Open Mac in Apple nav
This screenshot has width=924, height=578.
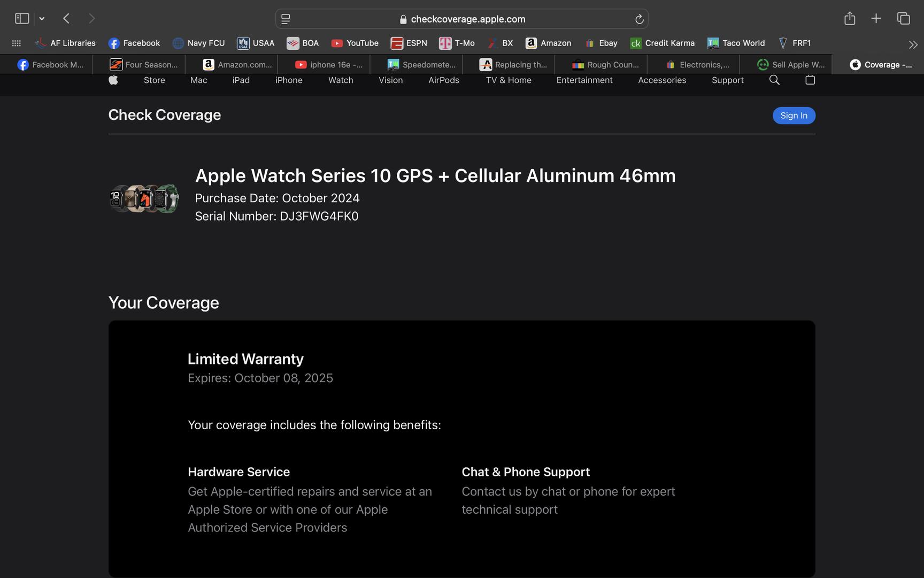[199, 80]
